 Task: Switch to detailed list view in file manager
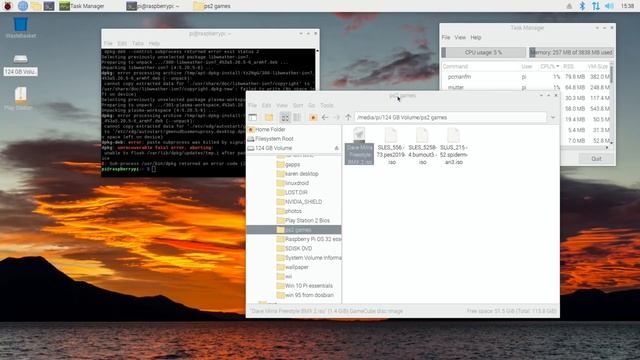click(x=297, y=118)
